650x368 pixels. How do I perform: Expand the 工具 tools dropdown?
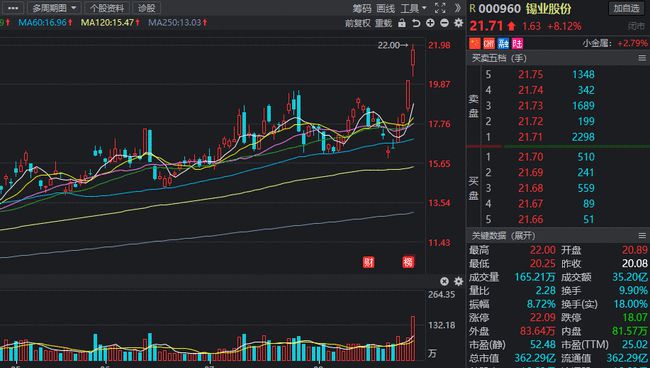point(413,8)
